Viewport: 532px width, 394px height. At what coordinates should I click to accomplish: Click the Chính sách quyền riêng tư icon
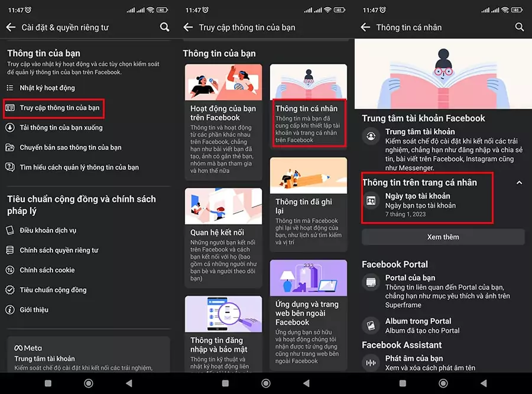pyautogui.click(x=10, y=250)
